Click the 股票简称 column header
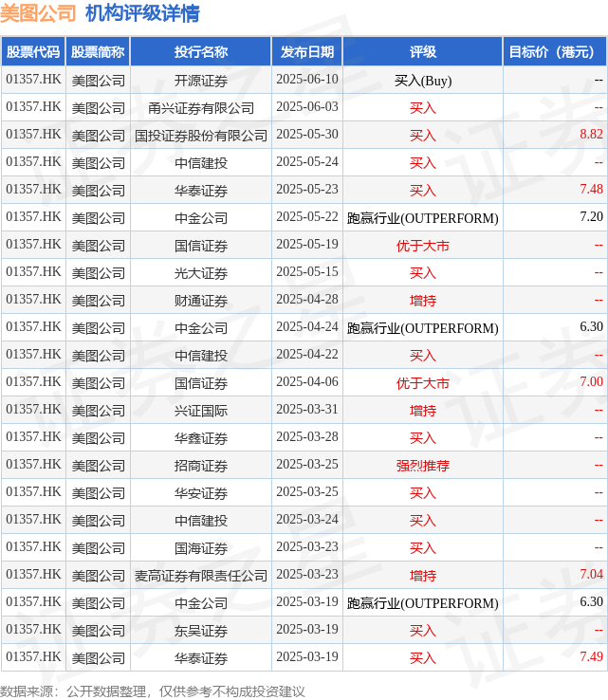The width and height of the screenshot is (608, 700). coord(98,52)
